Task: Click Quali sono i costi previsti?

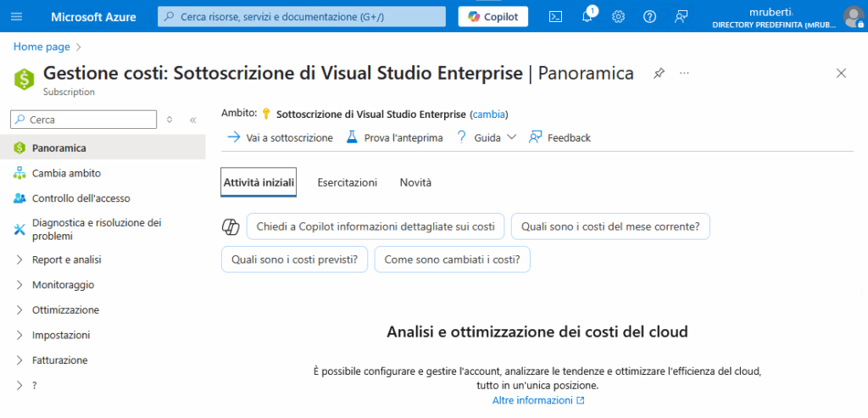Action: (x=294, y=259)
